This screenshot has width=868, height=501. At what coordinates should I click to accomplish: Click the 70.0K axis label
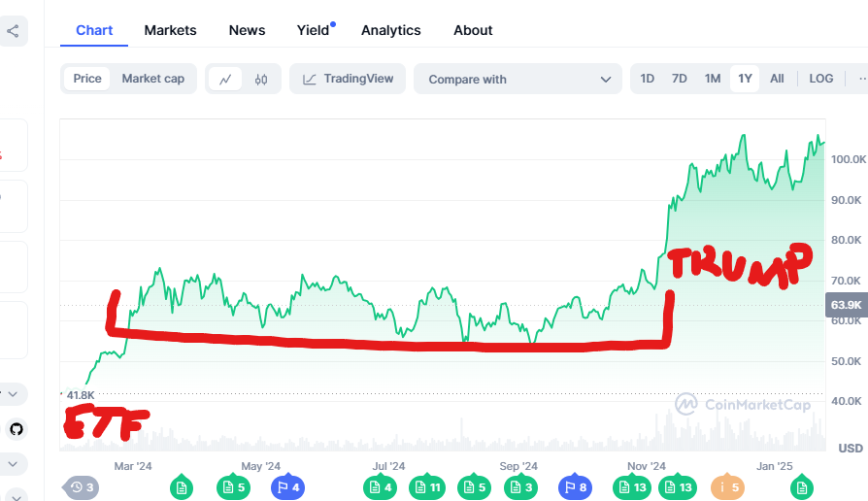[847, 281]
